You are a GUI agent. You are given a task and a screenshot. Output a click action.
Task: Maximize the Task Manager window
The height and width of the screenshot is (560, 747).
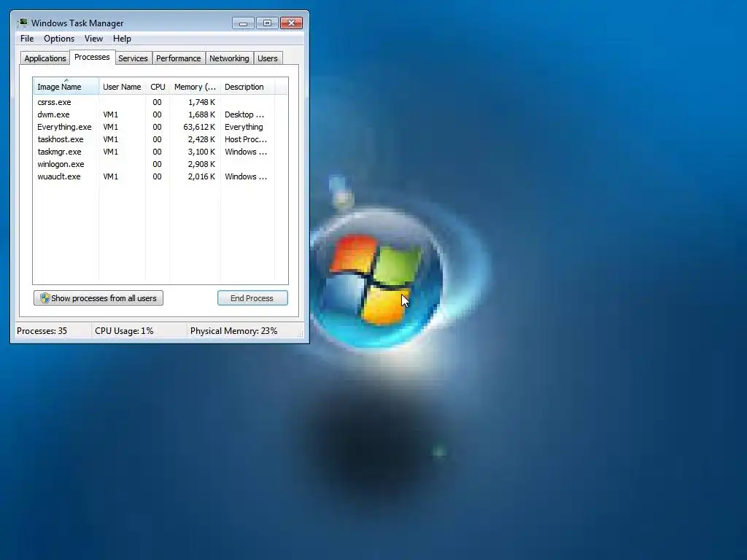[x=267, y=23]
